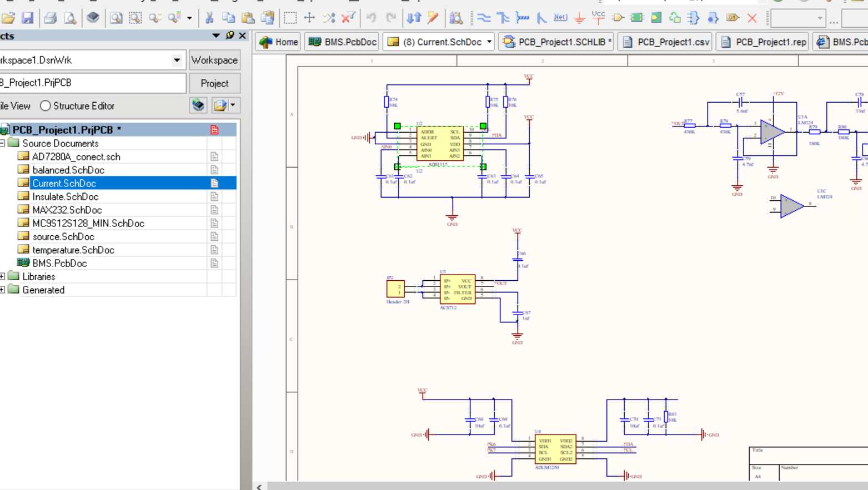Select BMS.PcbDoc in the project tree

(59, 263)
